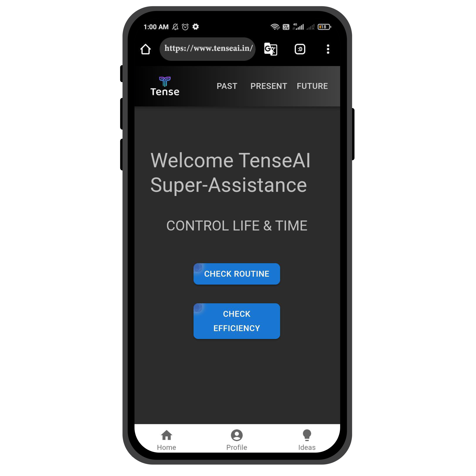Click the bookmark/home browser icon

[x=146, y=49]
